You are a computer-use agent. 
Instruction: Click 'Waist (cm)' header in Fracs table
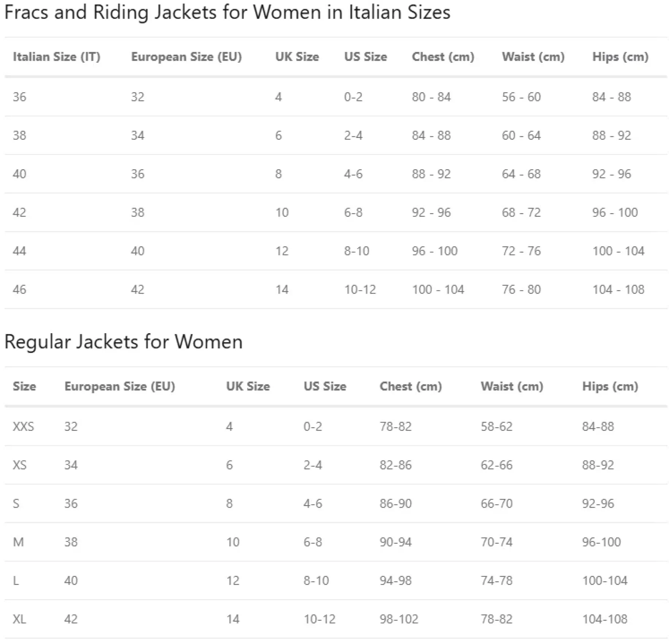533,57
